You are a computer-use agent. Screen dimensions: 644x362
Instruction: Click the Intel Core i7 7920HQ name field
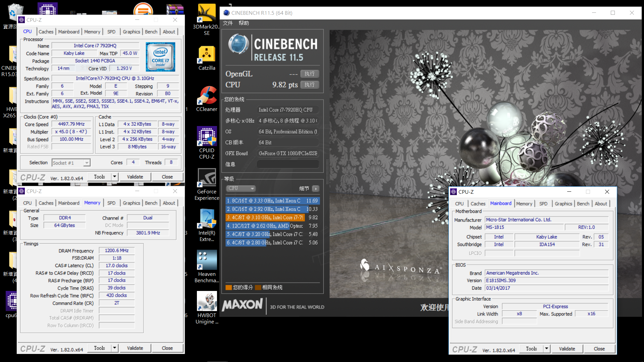coord(95,46)
